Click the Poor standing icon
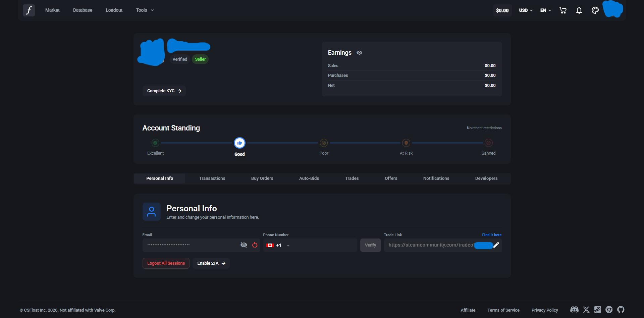Image resolution: width=644 pixels, height=318 pixels. tap(324, 143)
